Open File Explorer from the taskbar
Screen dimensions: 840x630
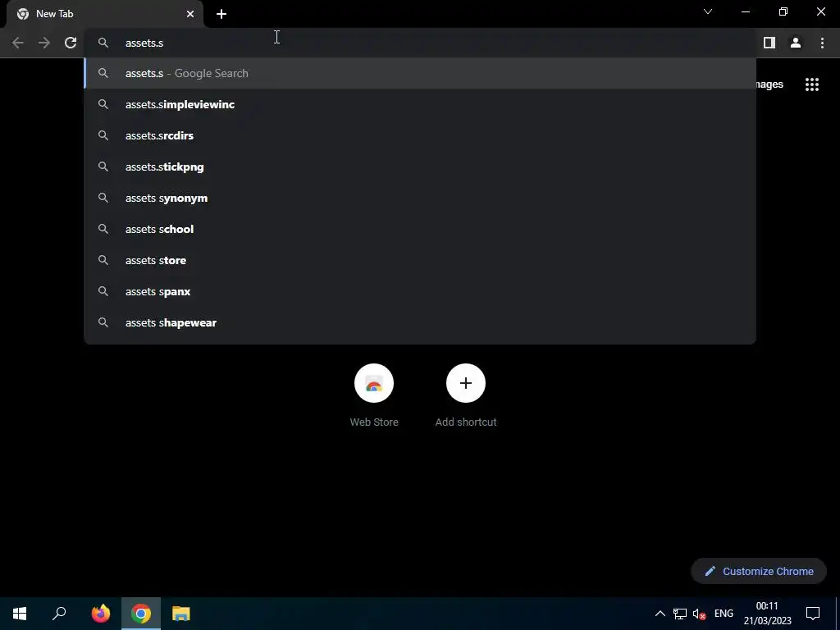pos(181,614)
